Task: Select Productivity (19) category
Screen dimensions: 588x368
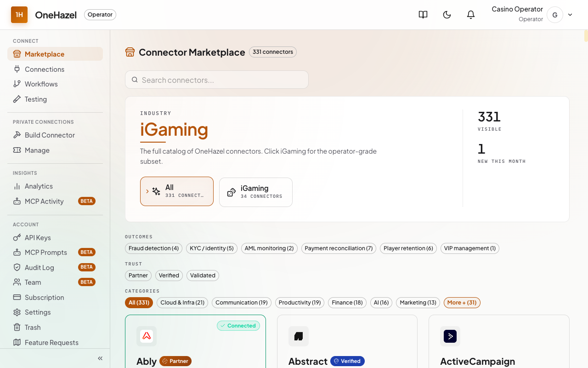Action: point(300,303)
